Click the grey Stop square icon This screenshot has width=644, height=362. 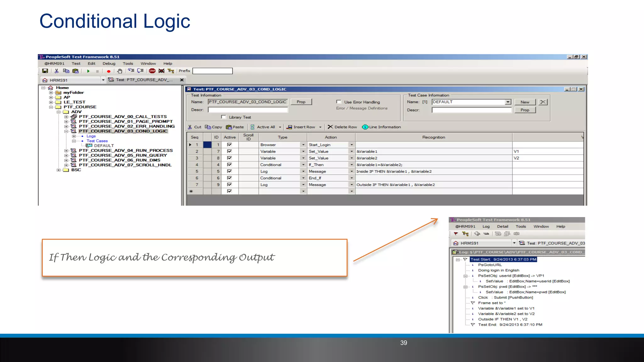[x=97, y=71]
